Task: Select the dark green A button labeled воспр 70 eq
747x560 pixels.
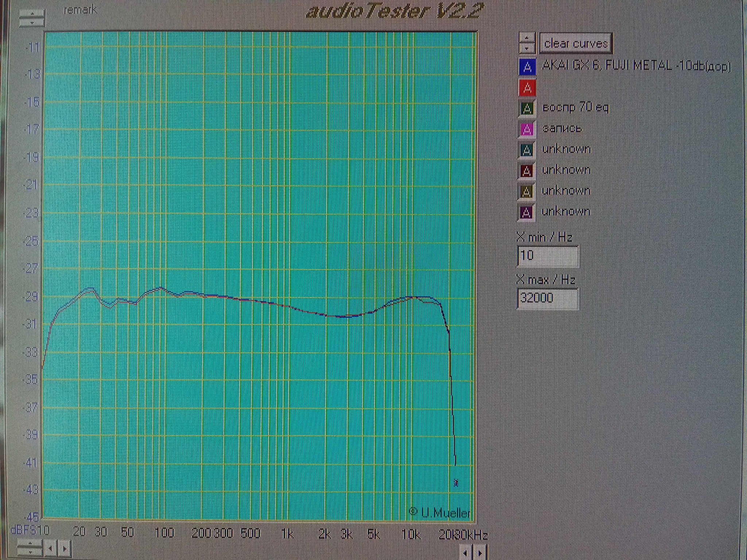Action: tap(527, 108)
